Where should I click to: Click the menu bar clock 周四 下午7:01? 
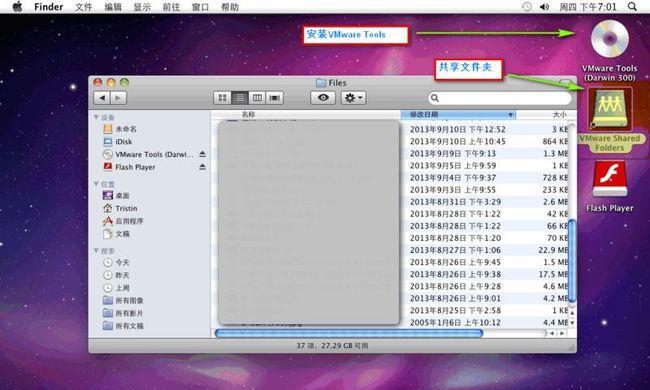(x=588, y=7)
